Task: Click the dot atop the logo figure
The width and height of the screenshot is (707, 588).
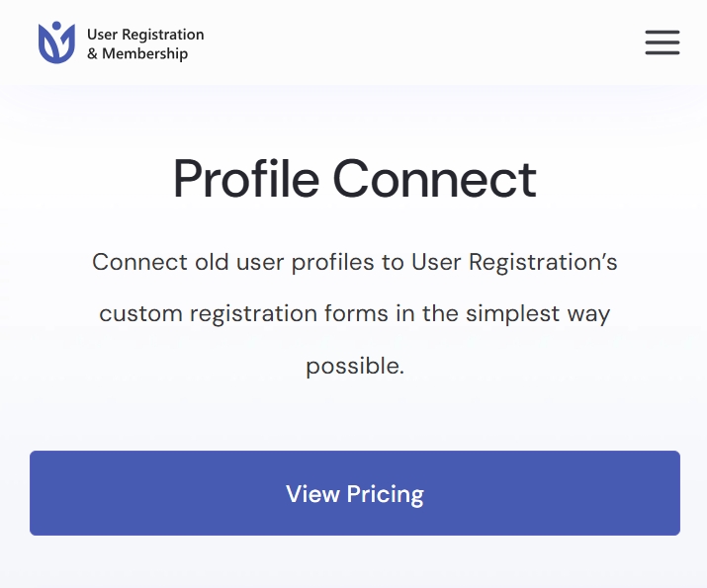Action: coord(56,26)
